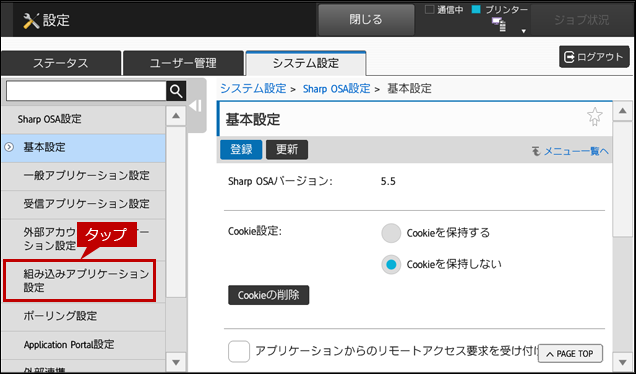Click Sharp OSA設定 breadcrumb link
Screen dimensions: 636x374
pyautogui.click(x=336, y=88)
